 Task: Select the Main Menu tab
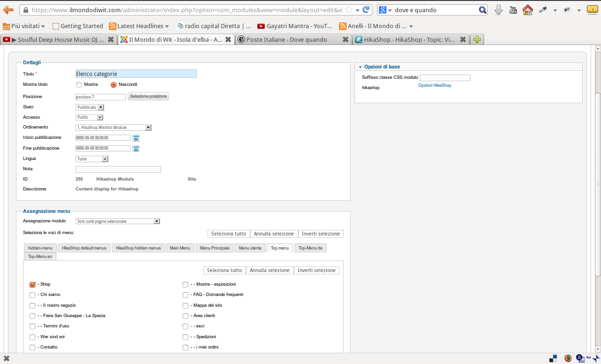tap(180, 248)
